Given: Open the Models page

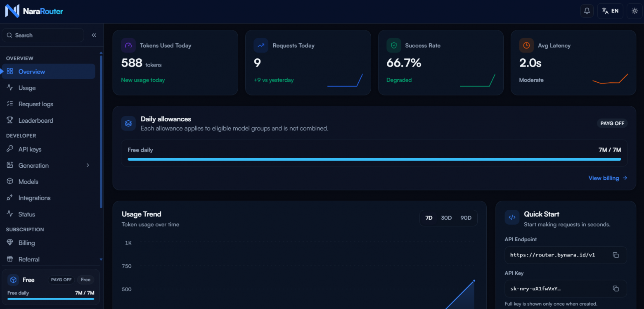Looking at the screenshot, I should 49,182.
